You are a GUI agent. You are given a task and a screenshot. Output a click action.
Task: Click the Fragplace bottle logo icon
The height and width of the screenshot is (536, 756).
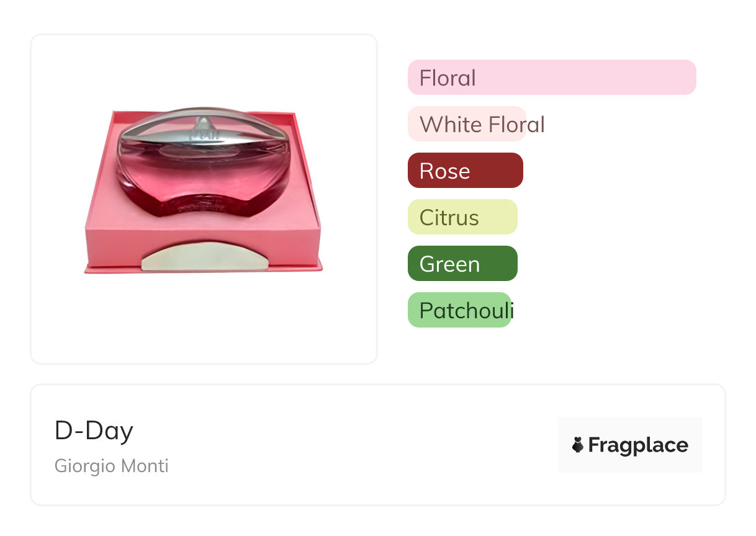pos(578,445)
